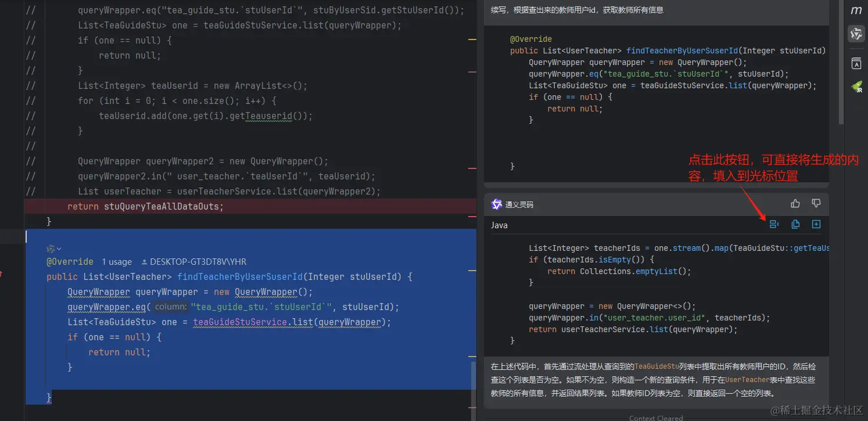Screen dimensions: 868x421
Task: Create new file from generated code
Action: 816,224
